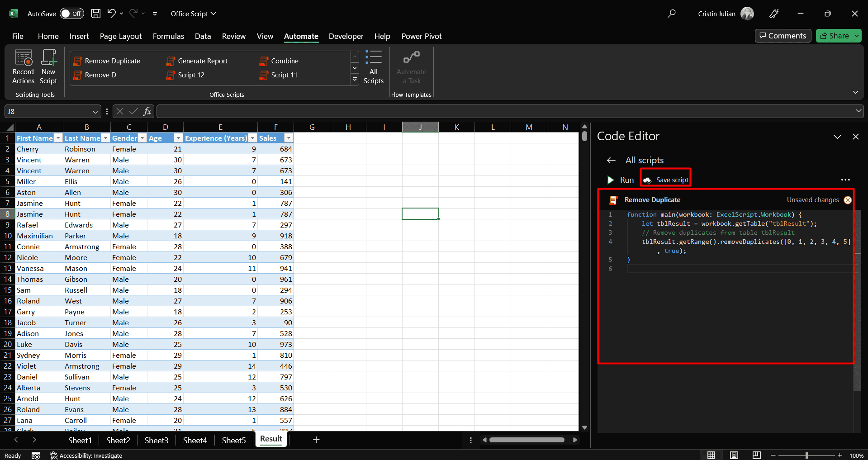
Task: Launch Automate a Task flow templates
Action: pyautogui.click(x=411, y=66)
